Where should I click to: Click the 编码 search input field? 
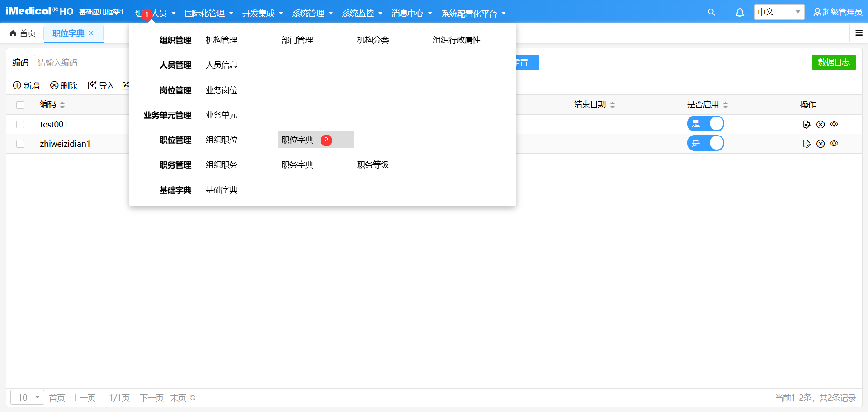point(81,62)
